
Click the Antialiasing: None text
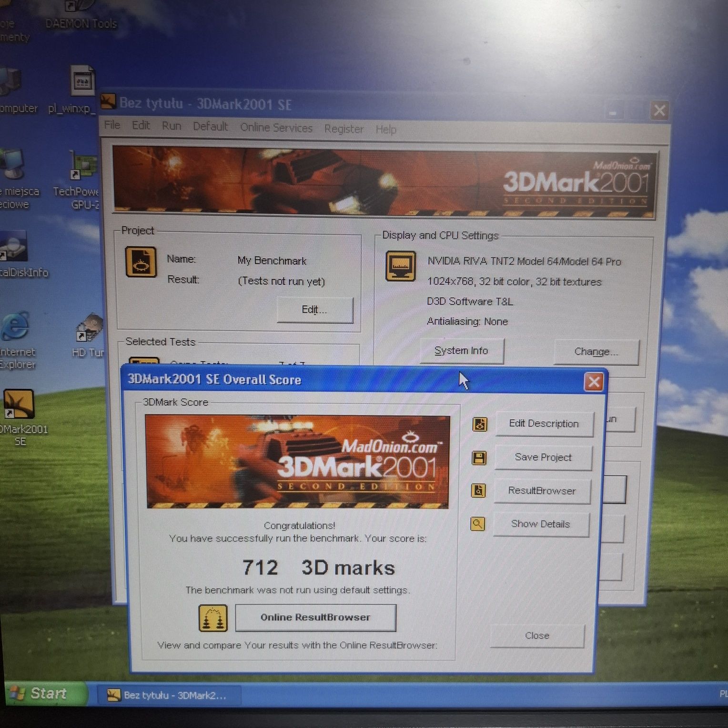[x=467, y=321]
